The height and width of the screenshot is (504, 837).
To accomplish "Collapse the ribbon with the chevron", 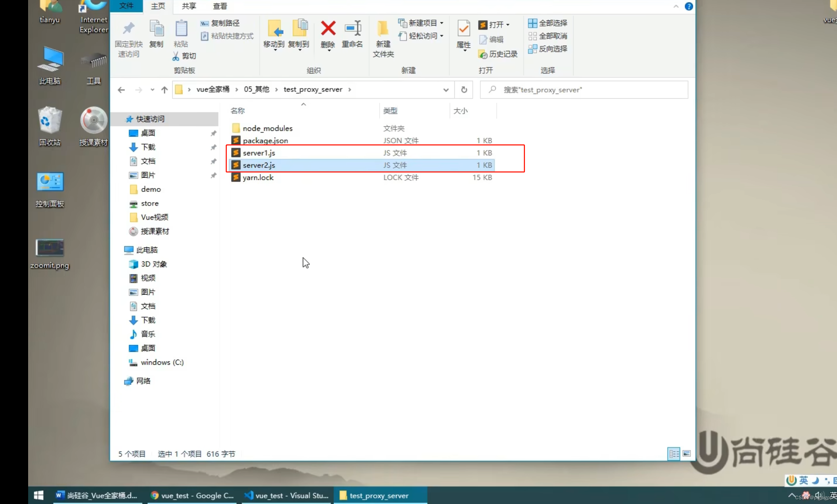I will [676, 6].
